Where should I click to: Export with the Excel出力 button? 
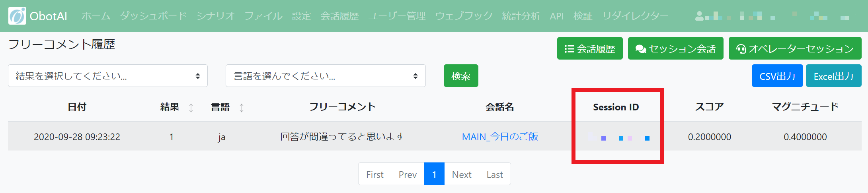(834, 76)
